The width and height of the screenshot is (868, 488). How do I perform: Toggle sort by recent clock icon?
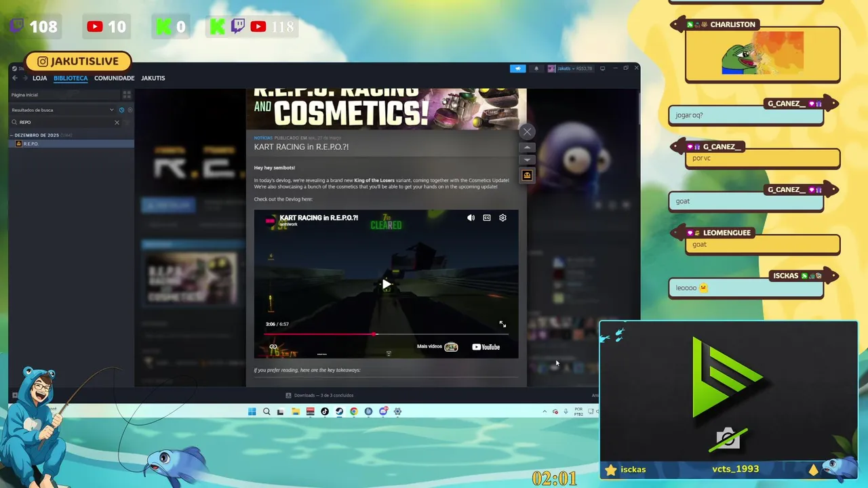coord(122,110)
